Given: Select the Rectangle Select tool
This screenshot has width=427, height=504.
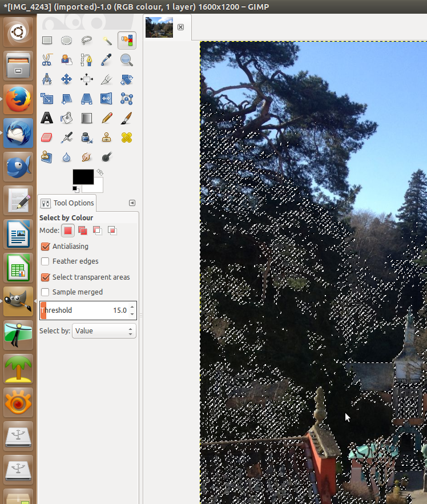Looking at the screenshot, I should point(47,41).
